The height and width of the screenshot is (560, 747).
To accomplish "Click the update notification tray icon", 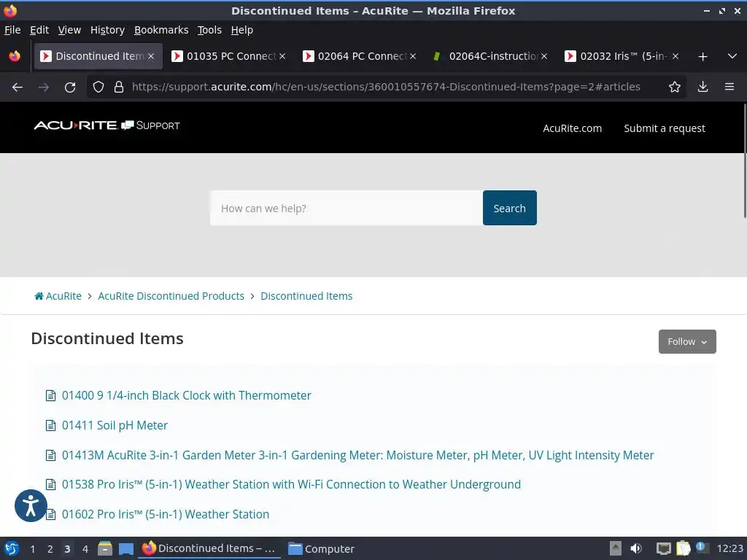I will click(x=702, y=548).
